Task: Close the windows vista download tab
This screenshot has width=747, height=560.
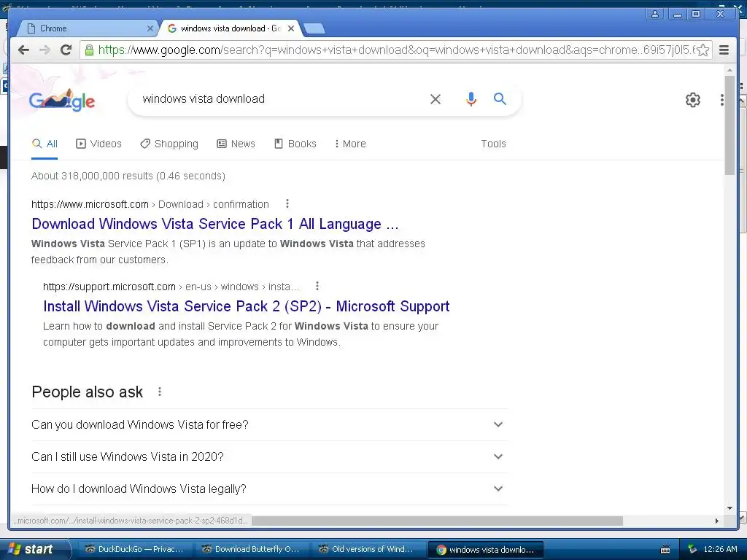Action: pos(291,28)
